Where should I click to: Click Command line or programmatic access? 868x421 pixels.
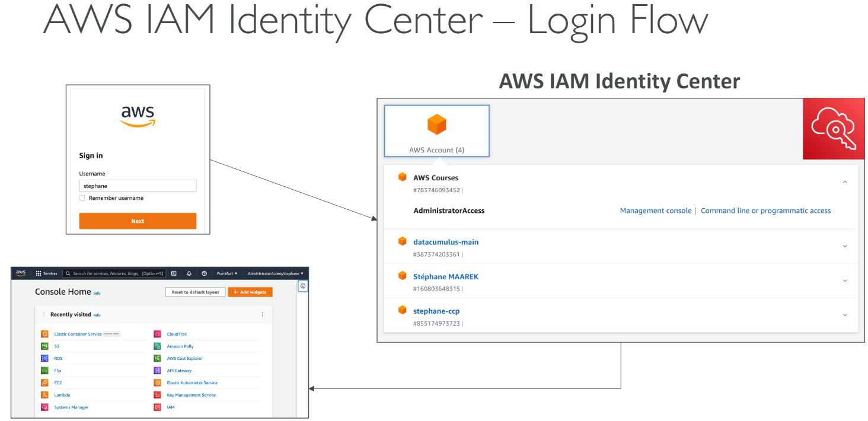(765, 210)
